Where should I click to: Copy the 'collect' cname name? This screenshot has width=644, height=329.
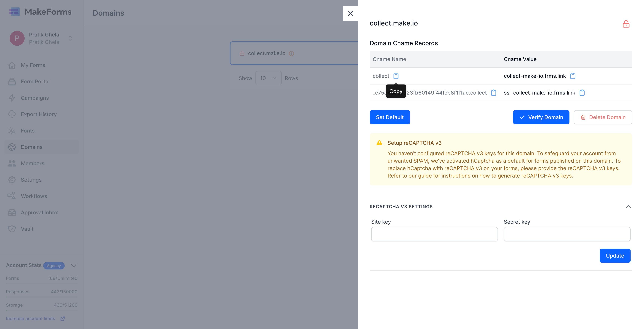[x=396, y=76]
